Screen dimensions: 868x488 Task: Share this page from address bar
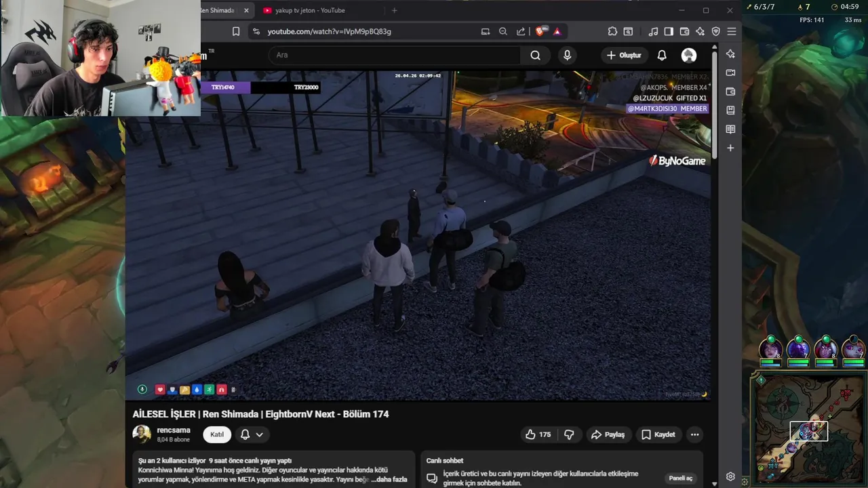click(x=521, y=31)
